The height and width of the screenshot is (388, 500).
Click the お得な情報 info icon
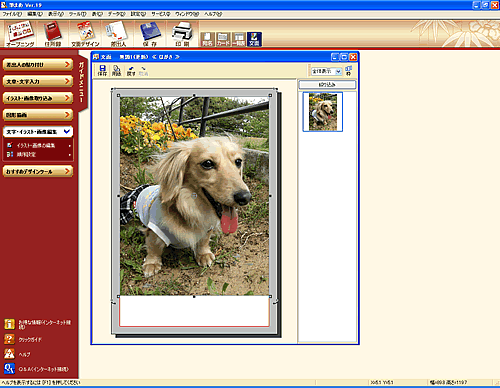pos(9,324)
